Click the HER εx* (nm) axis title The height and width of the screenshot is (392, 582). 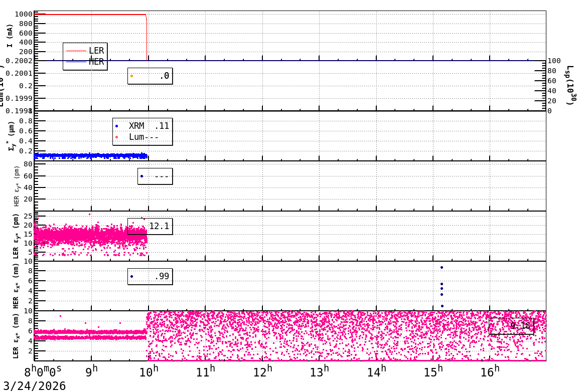pos(16,286)
